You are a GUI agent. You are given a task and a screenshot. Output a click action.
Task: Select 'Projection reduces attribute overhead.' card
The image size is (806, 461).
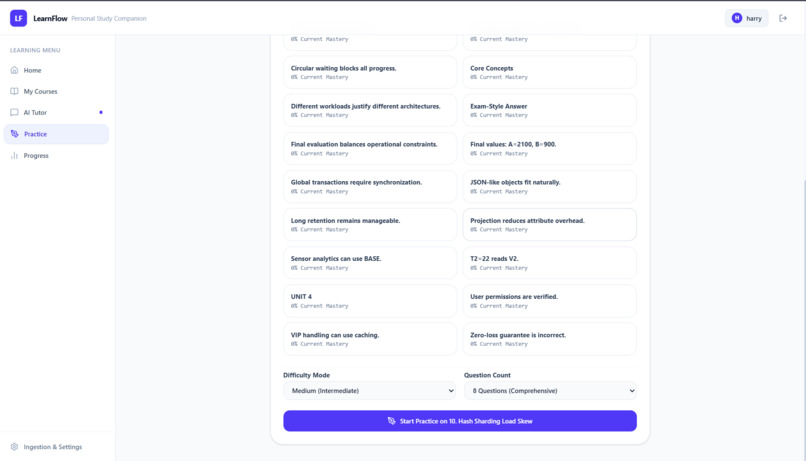point(549,225)
